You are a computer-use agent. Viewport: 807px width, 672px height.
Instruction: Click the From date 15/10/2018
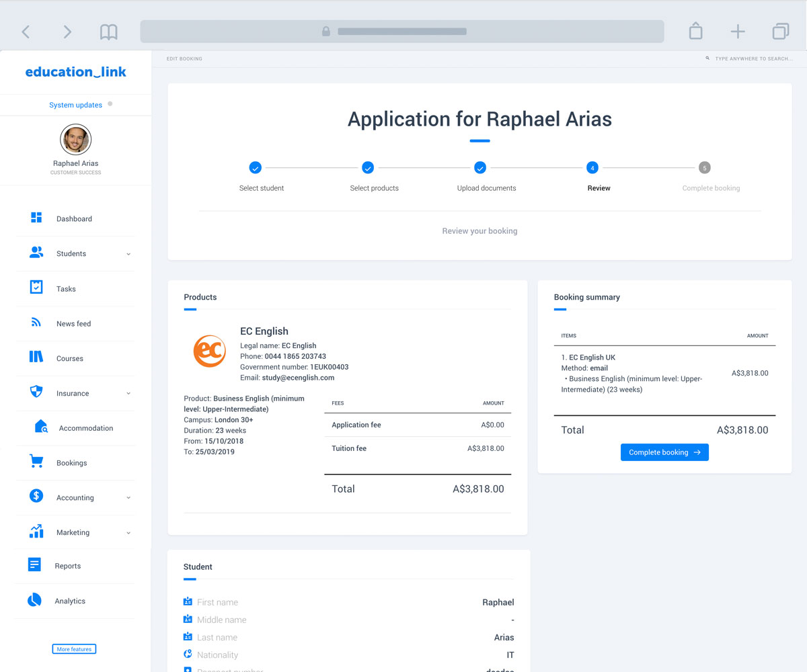[224, 441]
